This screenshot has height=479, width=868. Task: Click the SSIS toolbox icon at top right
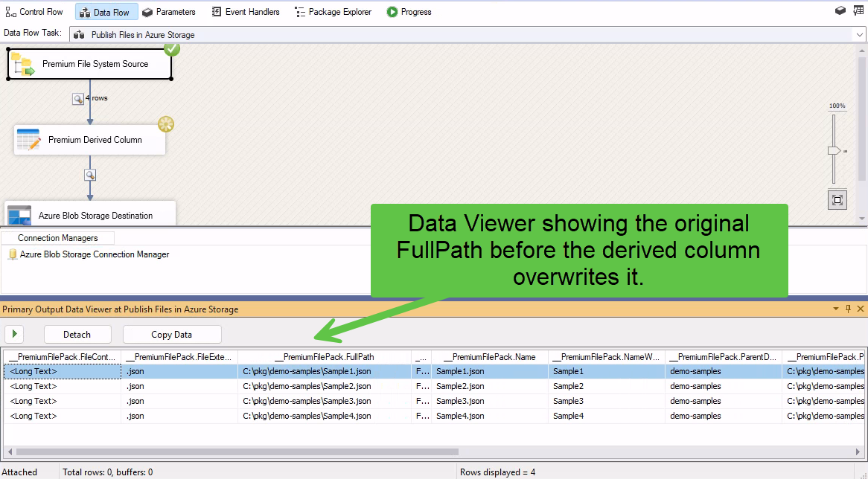point(858,10)
